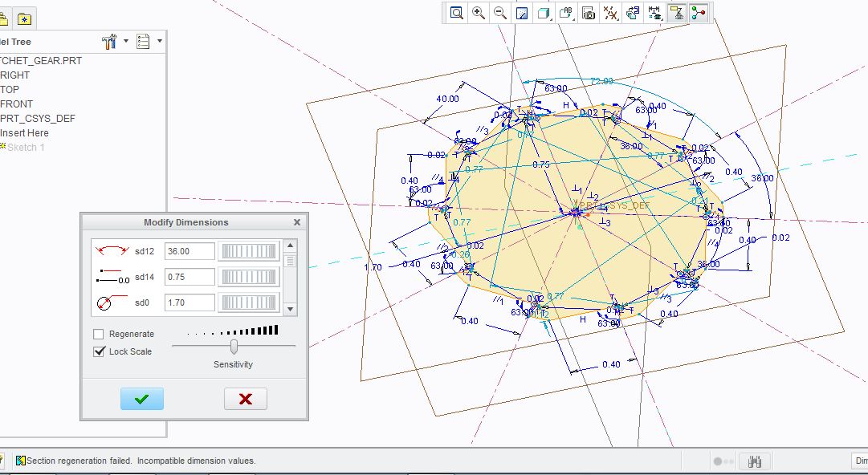Click the sd14 thumbwheel control
Viewport: 868px width, 475px height.
tap(249, 277)
